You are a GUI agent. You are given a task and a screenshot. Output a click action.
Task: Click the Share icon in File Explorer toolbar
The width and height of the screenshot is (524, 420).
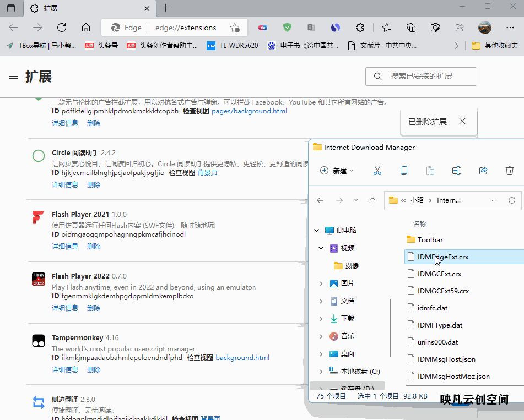[x=483, y=171]
